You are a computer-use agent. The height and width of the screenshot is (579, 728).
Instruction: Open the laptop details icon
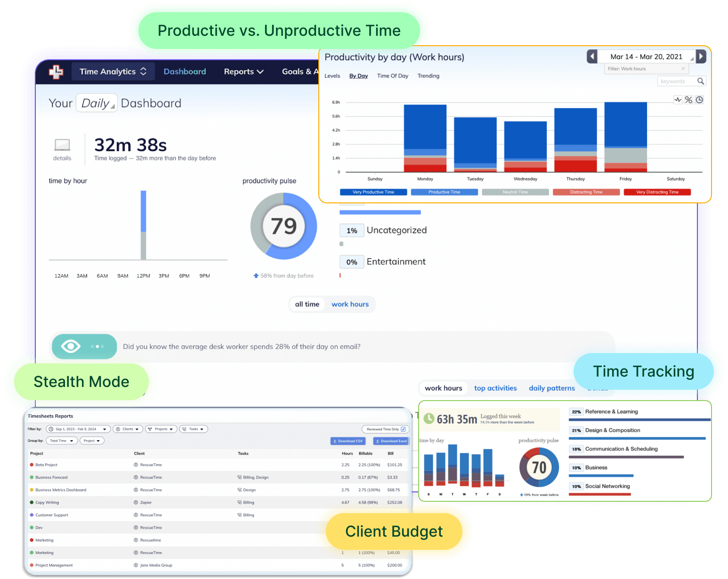62,145
